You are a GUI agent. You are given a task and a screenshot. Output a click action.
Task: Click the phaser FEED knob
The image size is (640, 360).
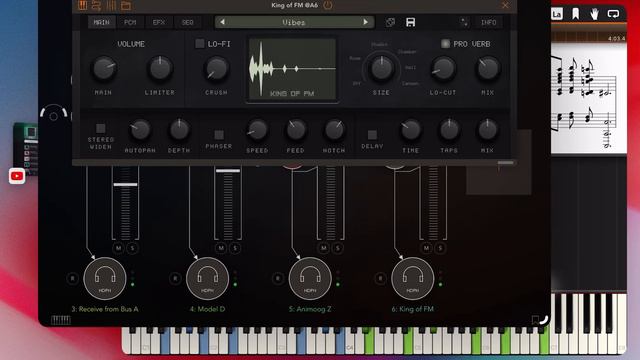[x=296, y=130]
